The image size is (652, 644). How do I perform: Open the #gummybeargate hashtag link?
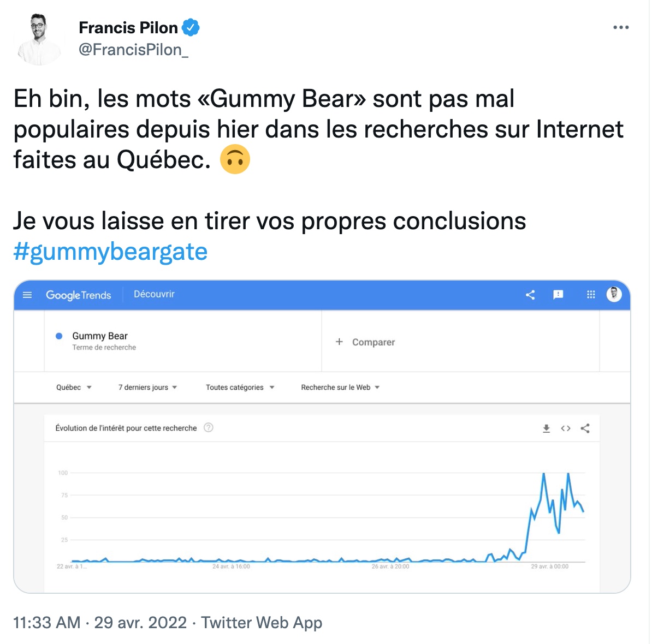(110, 252)
